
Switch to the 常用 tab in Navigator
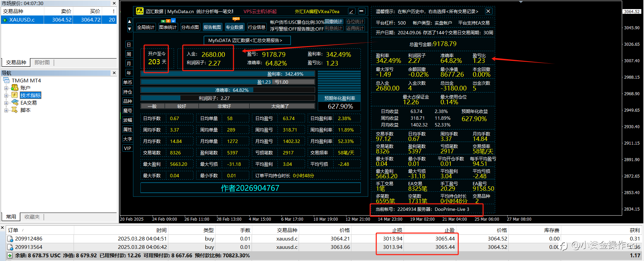(x=11, y=217)
